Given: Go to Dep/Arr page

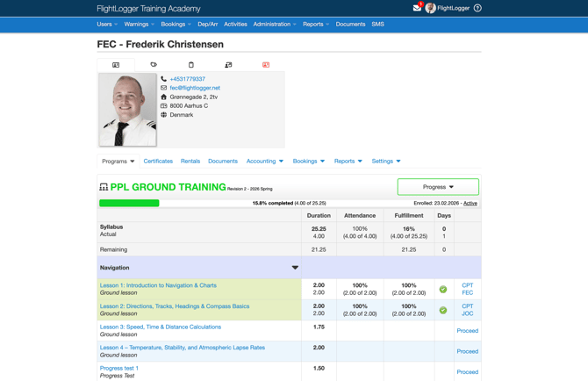Looking at the screenshot, I should [208, 24].
